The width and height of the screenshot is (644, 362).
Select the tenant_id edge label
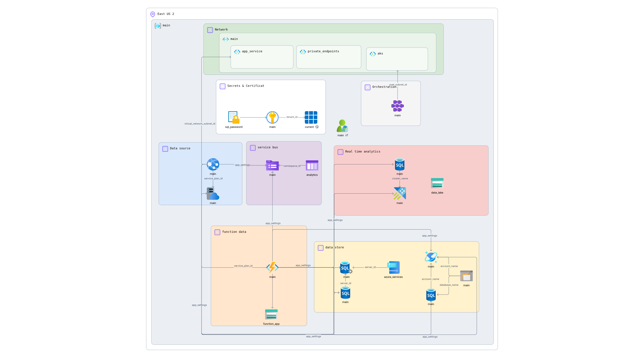coord(292,117)
